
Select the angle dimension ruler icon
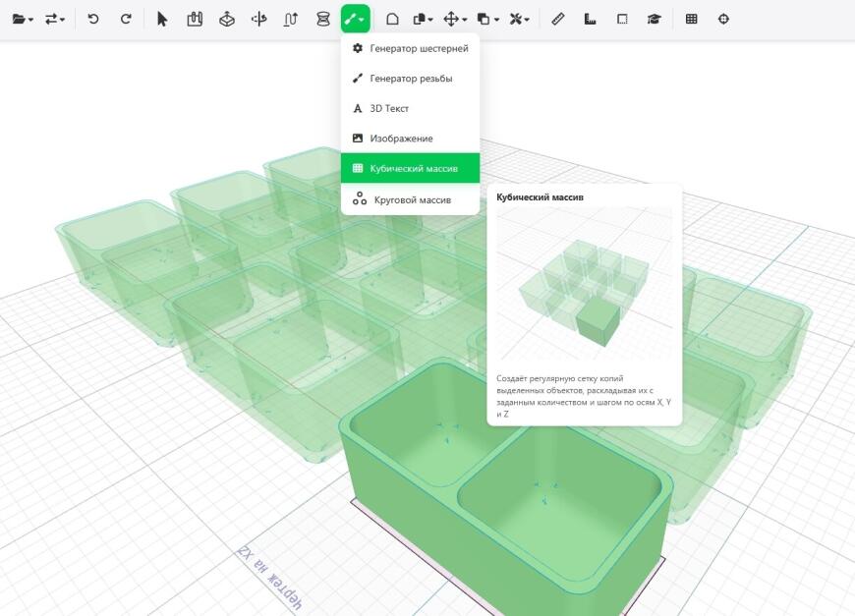(590, 19)
